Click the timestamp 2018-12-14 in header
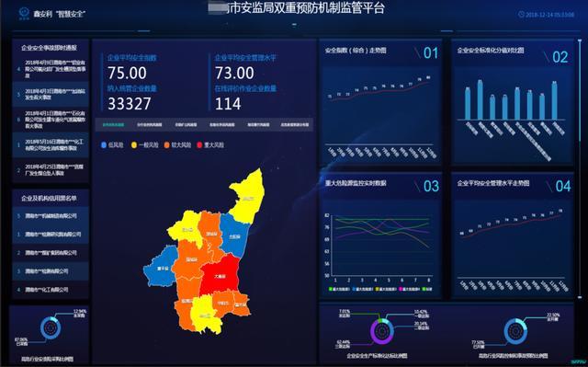The height and width of the screenshot is (367, 588). (x=549, y=15)
